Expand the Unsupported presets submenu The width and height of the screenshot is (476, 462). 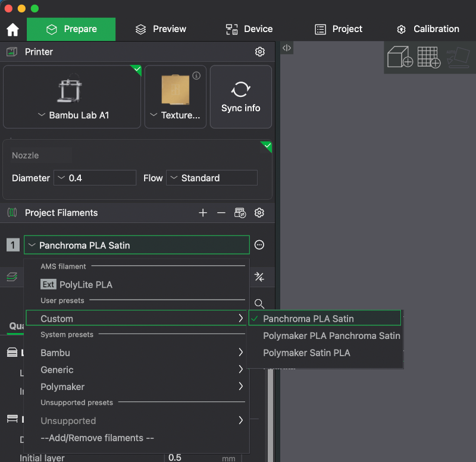click(137, 420)
